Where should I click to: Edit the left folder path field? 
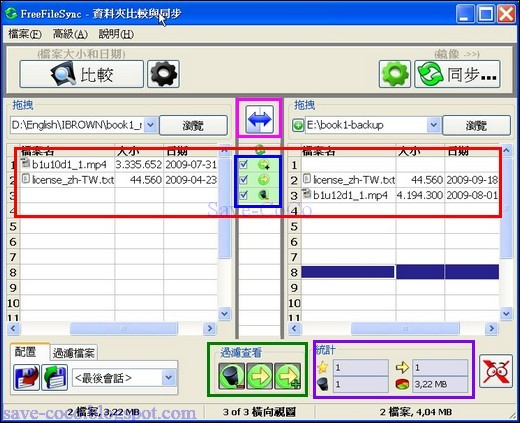[77, 125]
